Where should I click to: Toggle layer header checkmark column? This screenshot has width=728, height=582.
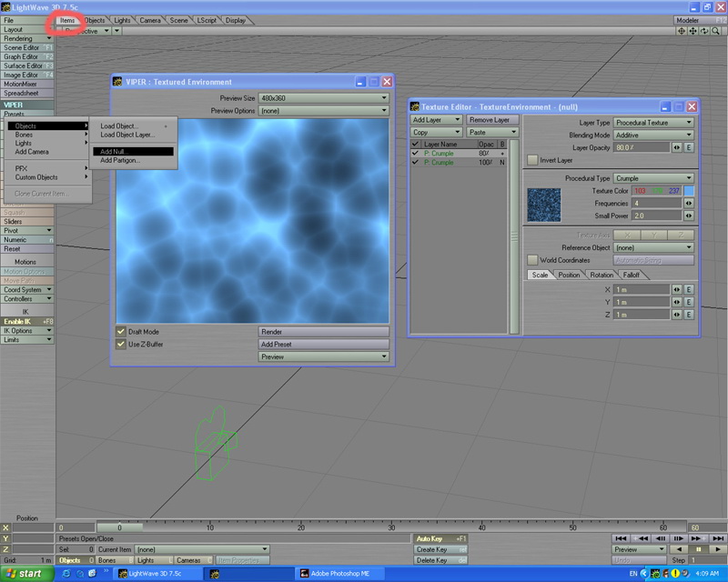[416, 145]
